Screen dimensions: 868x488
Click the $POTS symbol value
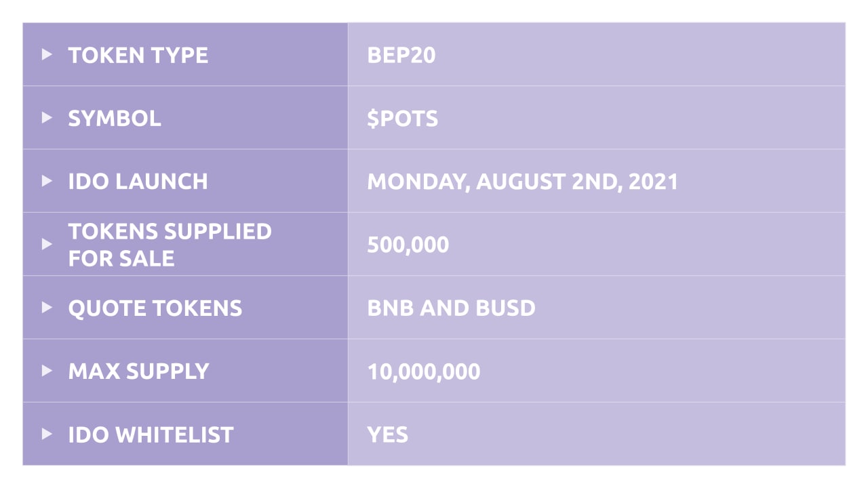402,118
